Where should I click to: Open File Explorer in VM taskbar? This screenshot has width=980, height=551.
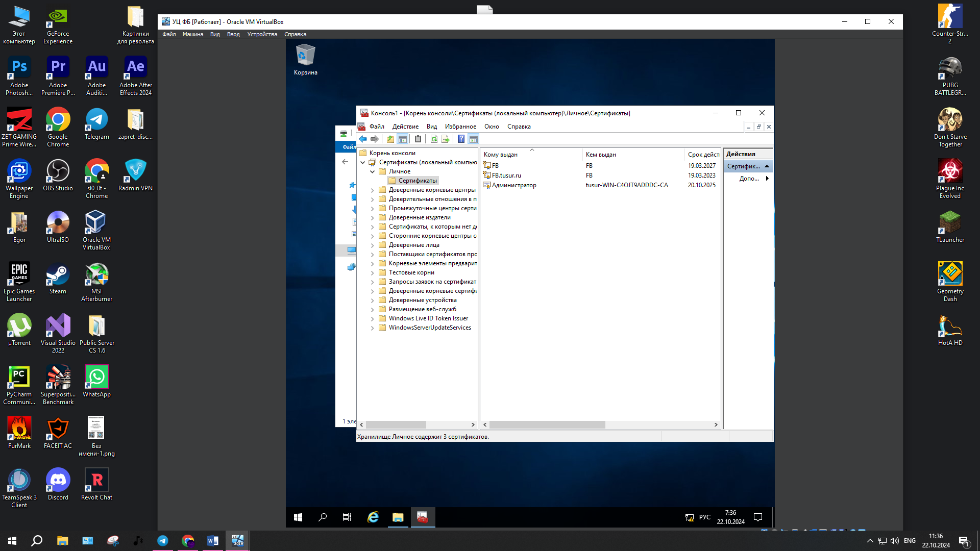point(398,517)
